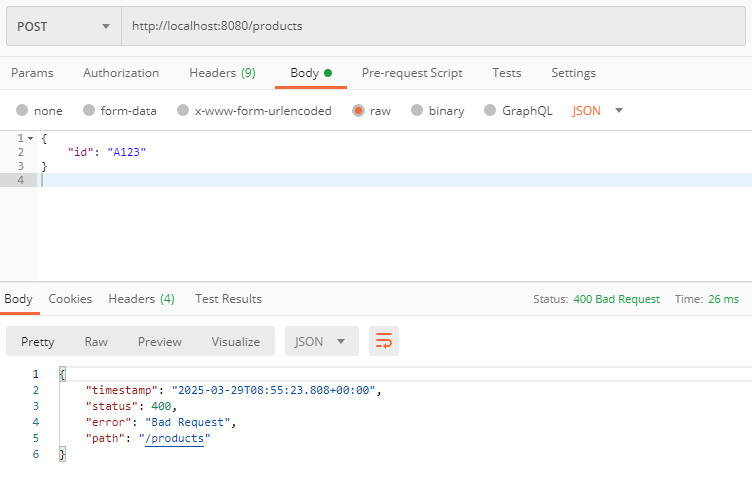Open the response JSON format dropdown

tap(321, 341)
